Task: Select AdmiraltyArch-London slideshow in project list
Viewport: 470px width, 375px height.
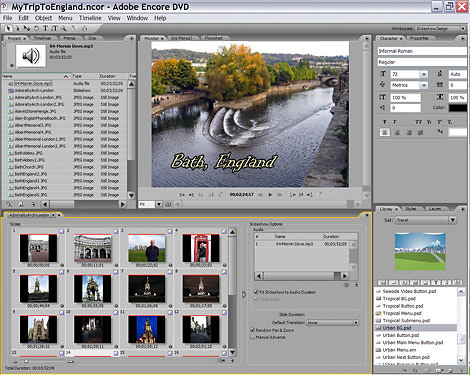Action: coord(34,90)
